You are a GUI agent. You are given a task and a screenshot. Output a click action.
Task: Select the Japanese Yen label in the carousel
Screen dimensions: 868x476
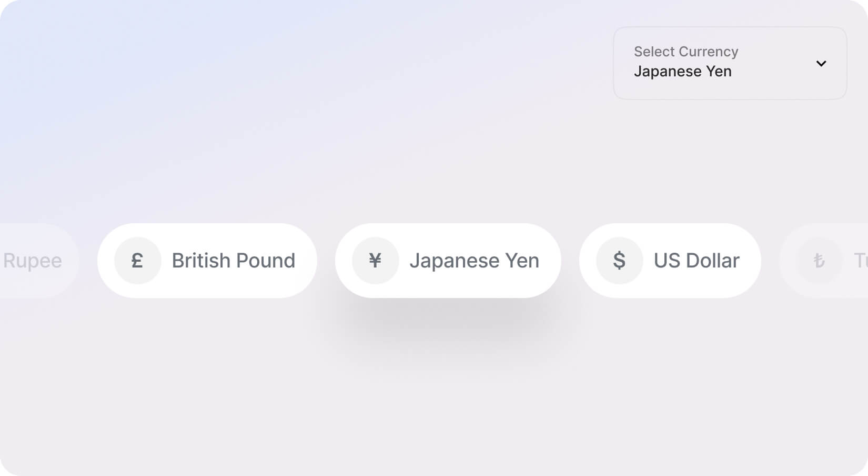[x=474, y=261]
